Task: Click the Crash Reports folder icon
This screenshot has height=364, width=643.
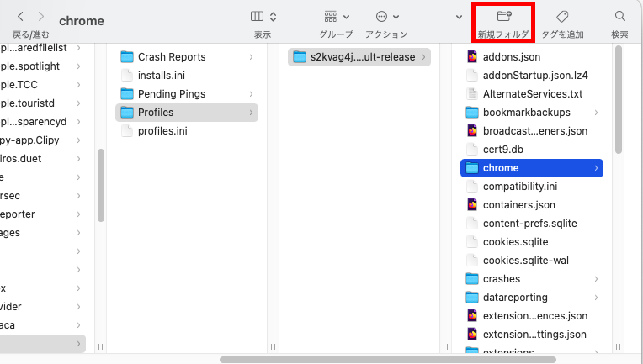Action: [127, 57]
